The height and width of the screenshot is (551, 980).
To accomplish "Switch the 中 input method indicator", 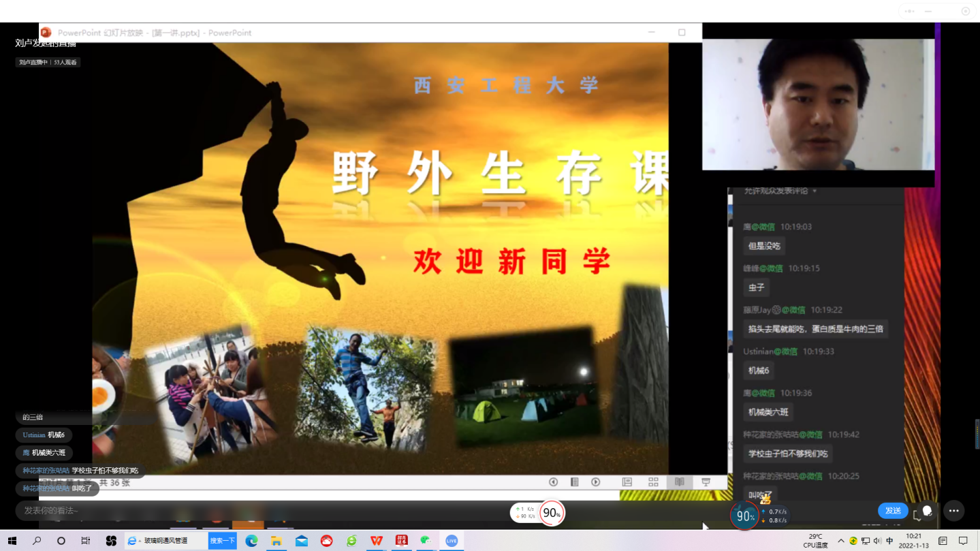I will 889,541.
